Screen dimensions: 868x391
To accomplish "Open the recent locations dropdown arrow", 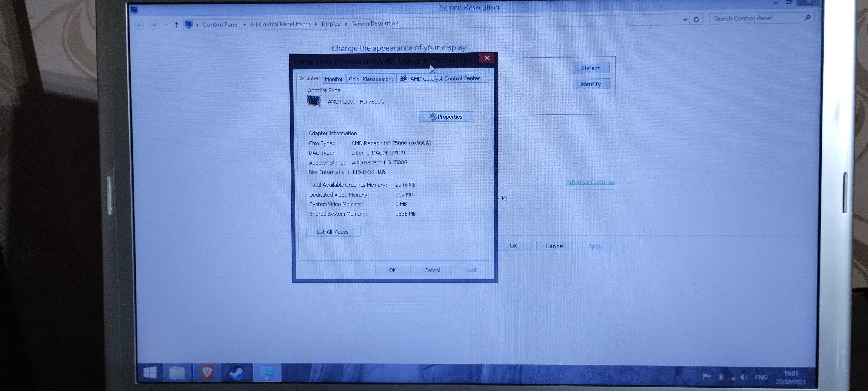I will (x=165, y=25).
